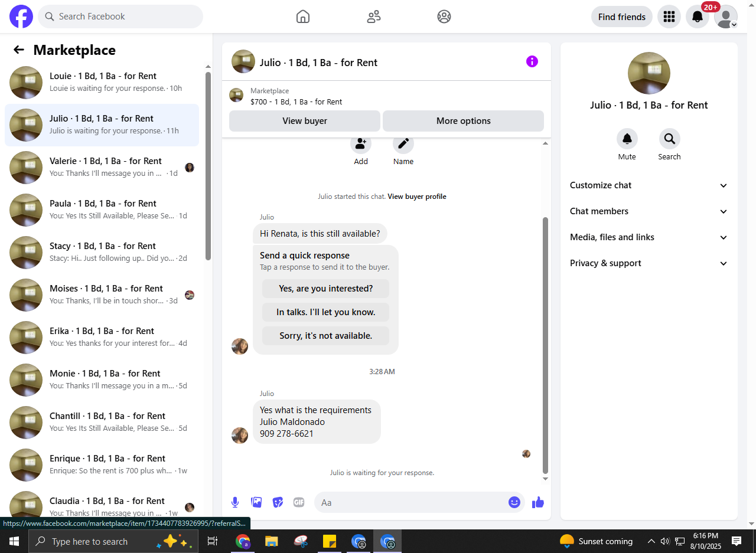Expand the Customize chat section
Screen dimensions: 756x553
coord(649,185)
